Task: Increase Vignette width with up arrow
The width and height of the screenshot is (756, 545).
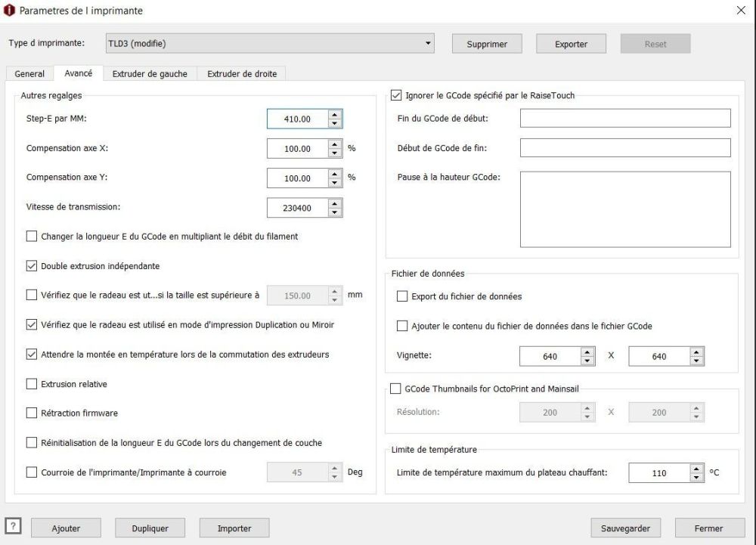Action: click(x=587, y=351)
